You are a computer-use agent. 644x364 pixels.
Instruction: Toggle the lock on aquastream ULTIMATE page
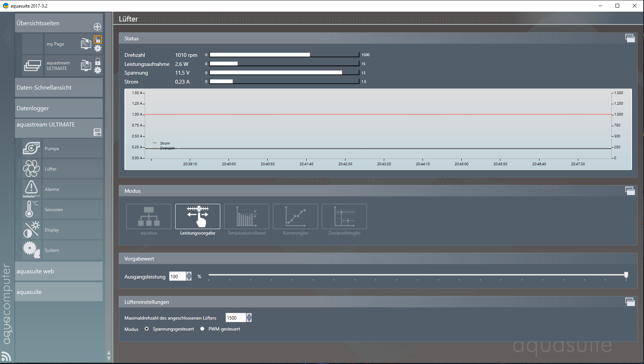97,62
